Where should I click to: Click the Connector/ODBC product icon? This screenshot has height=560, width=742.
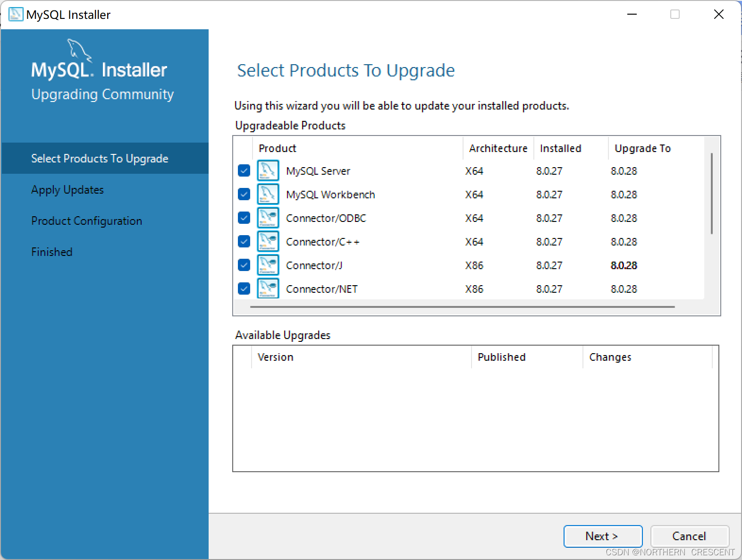(x=268, y=218)
